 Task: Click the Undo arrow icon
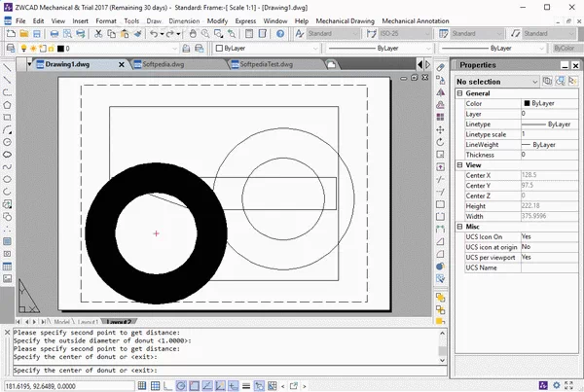point(154,33)
